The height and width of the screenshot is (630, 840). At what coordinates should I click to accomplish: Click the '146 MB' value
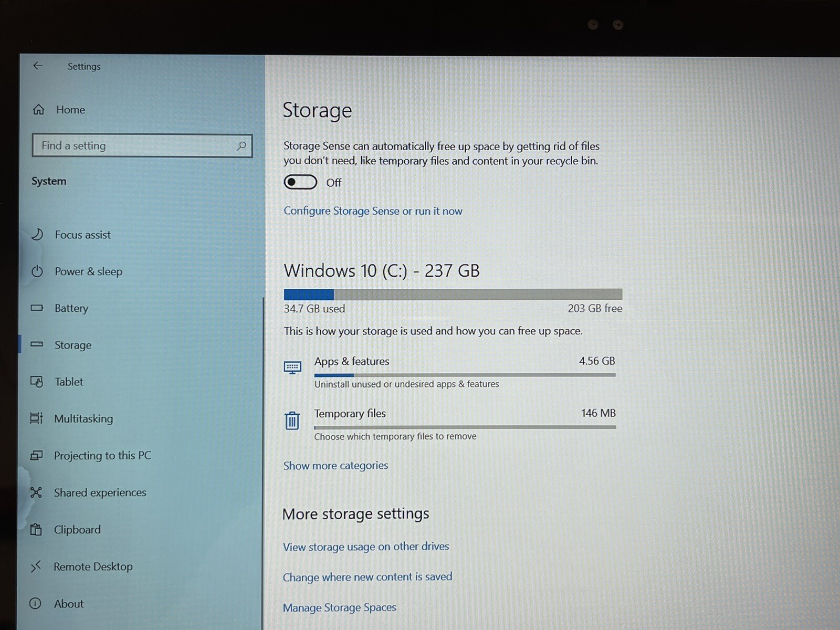pos(598,413)
